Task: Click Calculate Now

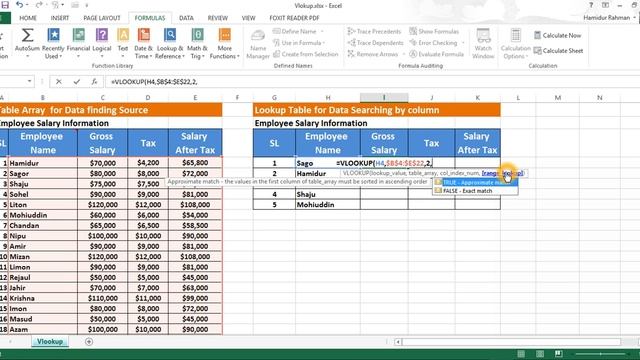Action: click(x=558, y=36)
